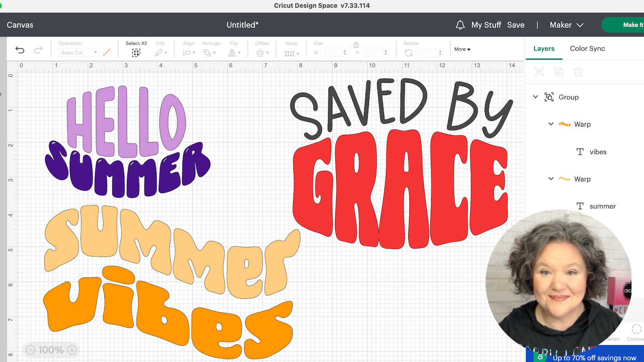Open My Stuff
This screenshot has width=644, height=362.
pyautogui.click(x=486, y=25)
